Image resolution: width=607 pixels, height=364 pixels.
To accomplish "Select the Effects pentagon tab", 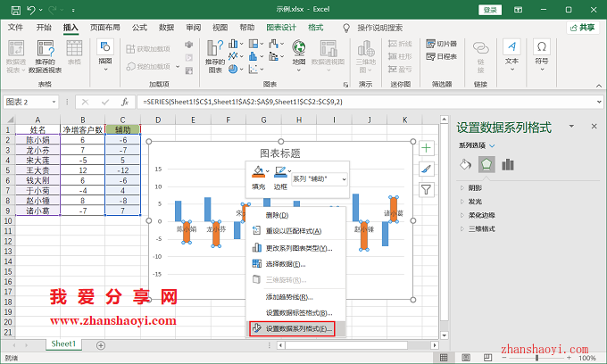I will [x=486, y=165].
